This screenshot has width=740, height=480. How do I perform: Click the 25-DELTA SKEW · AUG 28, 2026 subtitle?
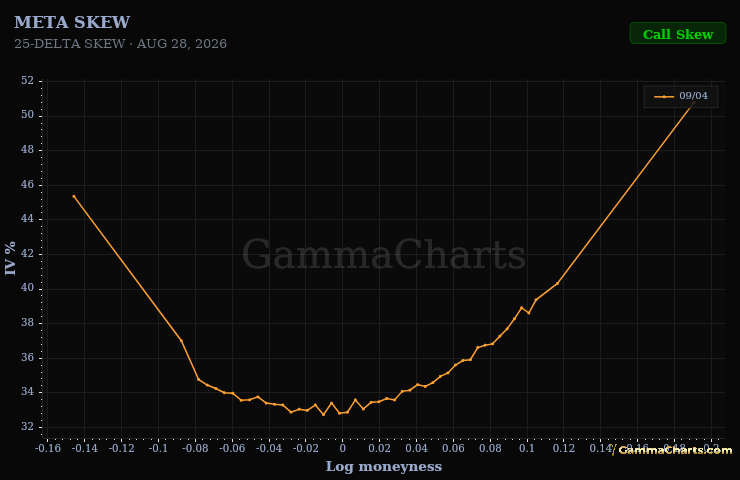(x=120, y=44)
